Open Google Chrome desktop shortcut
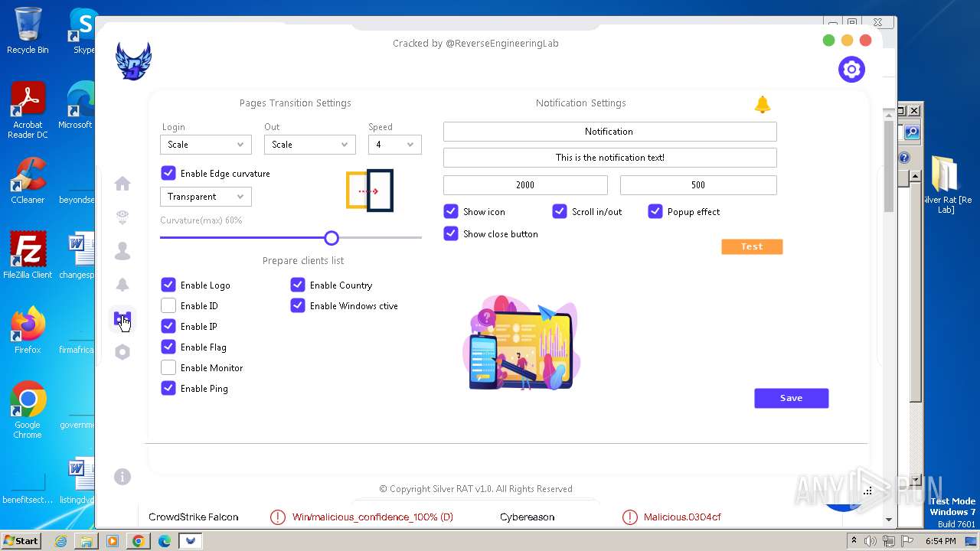The image size is (980, 551). [x=28, y=410]
